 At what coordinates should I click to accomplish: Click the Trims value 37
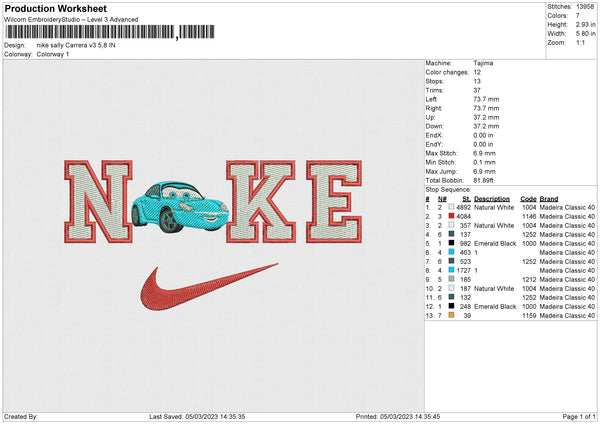[x=477, y=90]
